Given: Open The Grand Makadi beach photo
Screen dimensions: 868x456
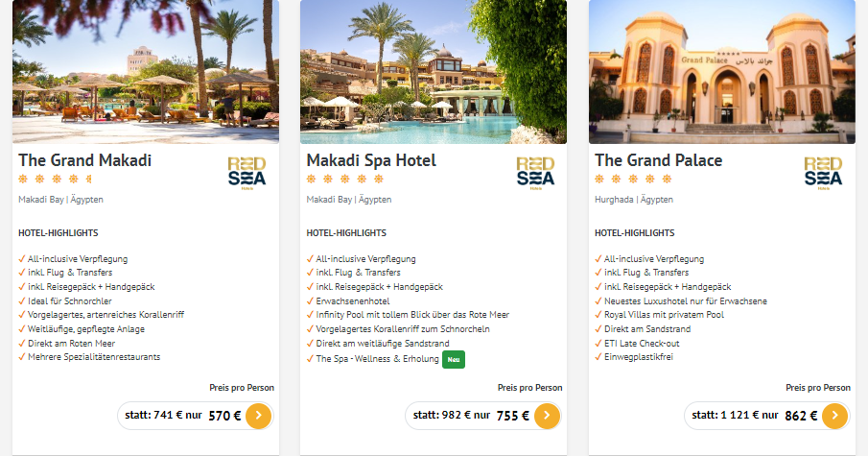Looking at the screenshot, I should pyautogui.click(x=146, y=71).
